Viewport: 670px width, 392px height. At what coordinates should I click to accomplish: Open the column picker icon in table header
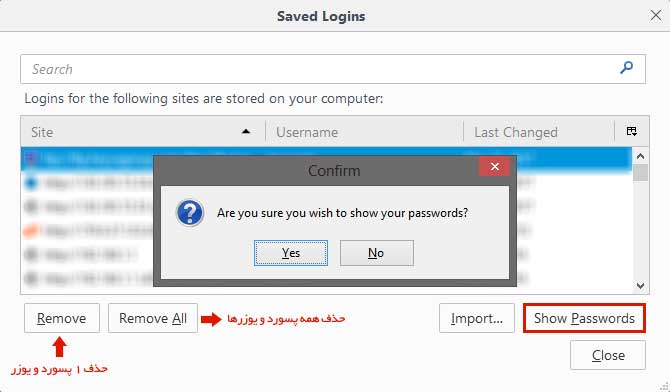(632, 131)
